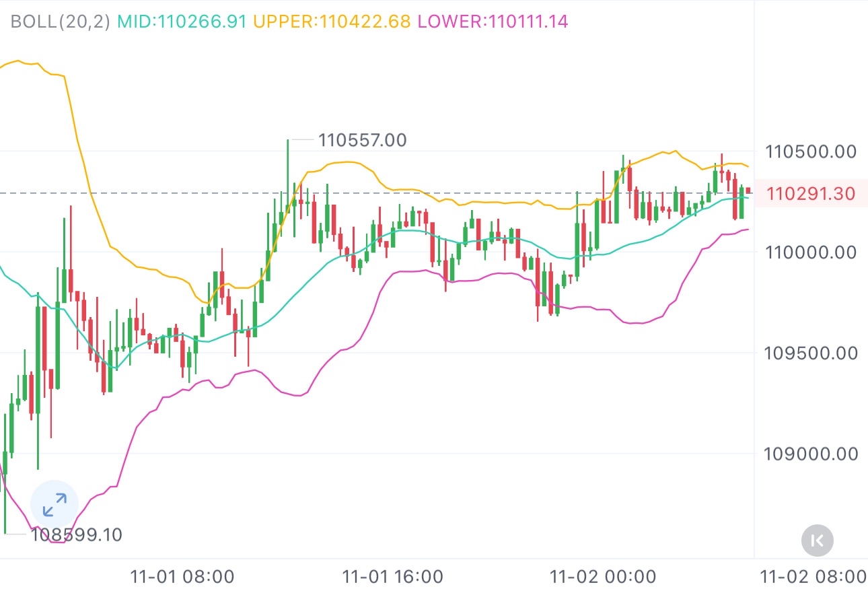Image resolution: width=868 pixels, height=589 pixels.
Task: Click the 110557.00 high price marker
Action: (x=362, y=141)
